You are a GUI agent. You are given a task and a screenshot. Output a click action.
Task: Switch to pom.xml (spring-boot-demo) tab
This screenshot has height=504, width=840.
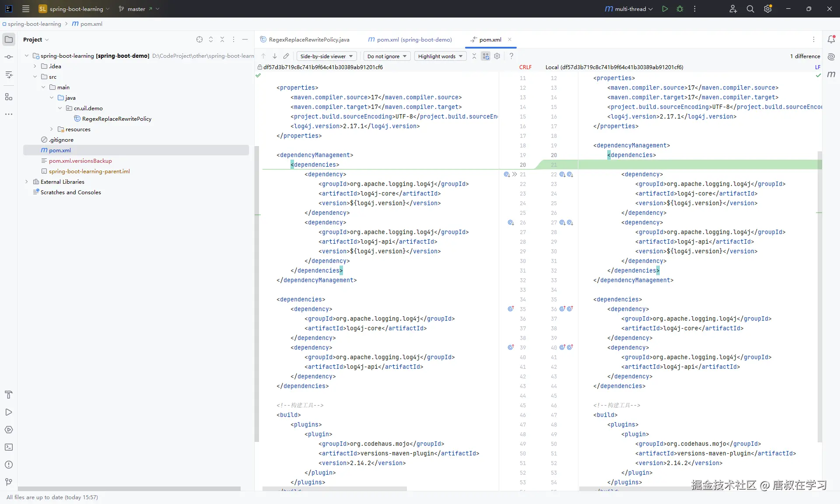410,39
